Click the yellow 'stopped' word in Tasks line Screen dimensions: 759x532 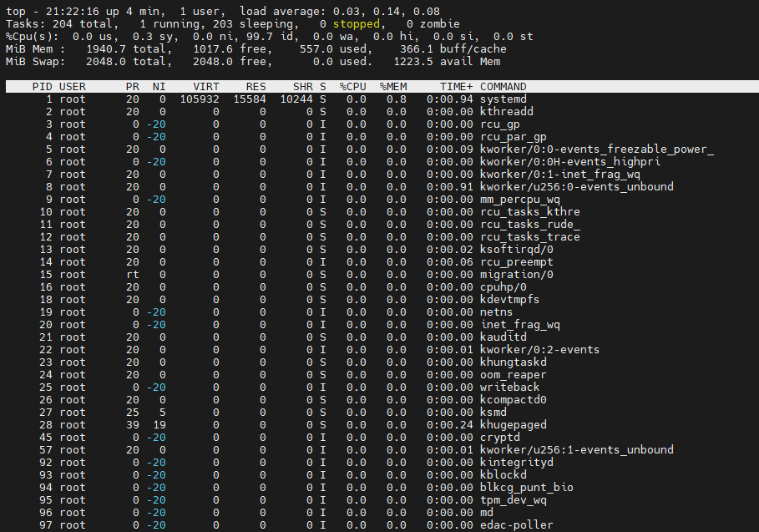coord(357,24)
